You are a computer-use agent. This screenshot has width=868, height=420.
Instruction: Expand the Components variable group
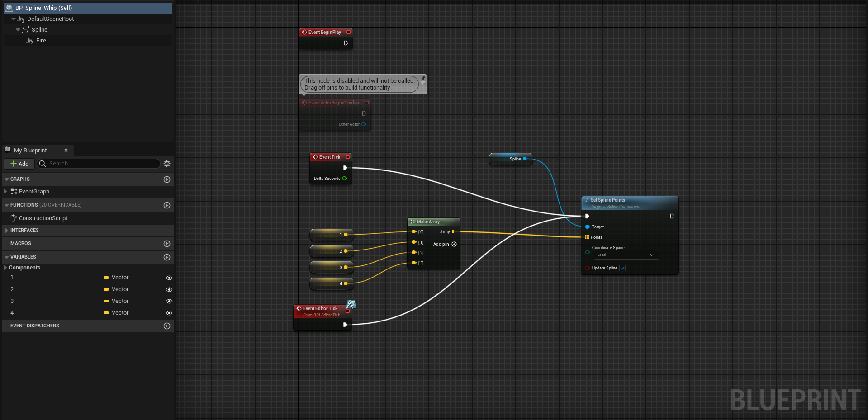(5, 268)
